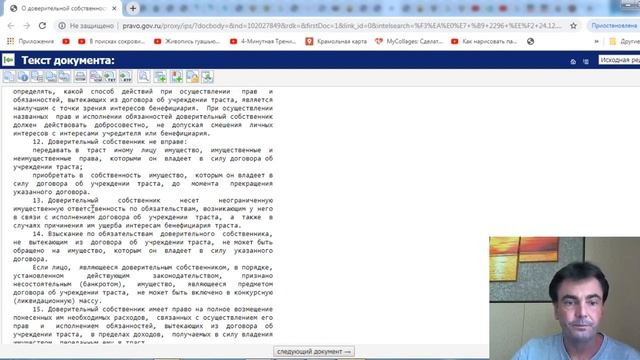Open the 'Другие' bookmarks folder

(x=624, y=41)
